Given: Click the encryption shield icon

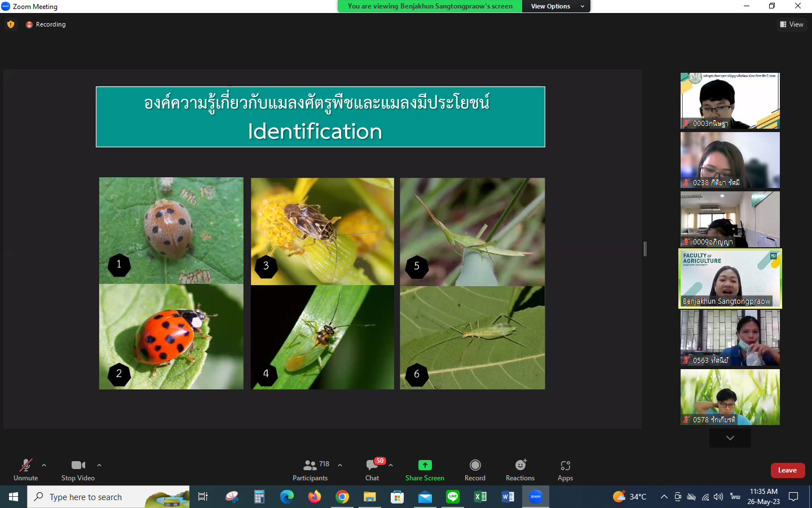Looking at the screenshot, I should click(11, 24).
